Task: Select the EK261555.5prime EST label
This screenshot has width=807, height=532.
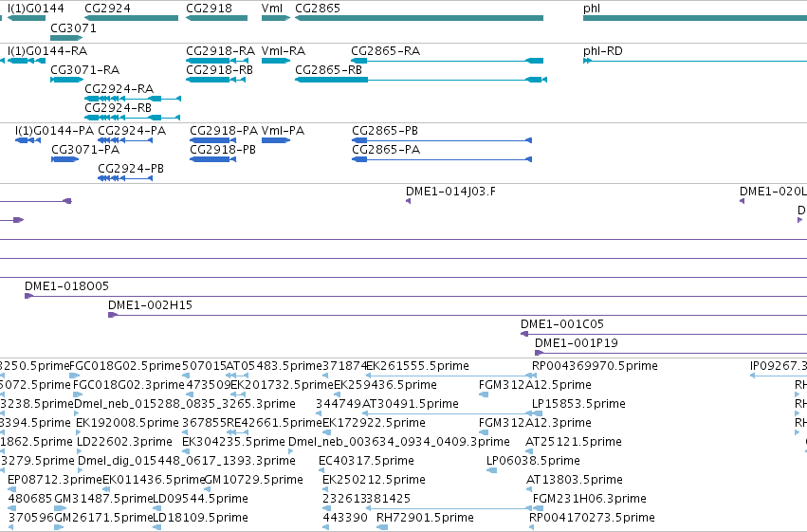Action: click(x=418, y=366)
